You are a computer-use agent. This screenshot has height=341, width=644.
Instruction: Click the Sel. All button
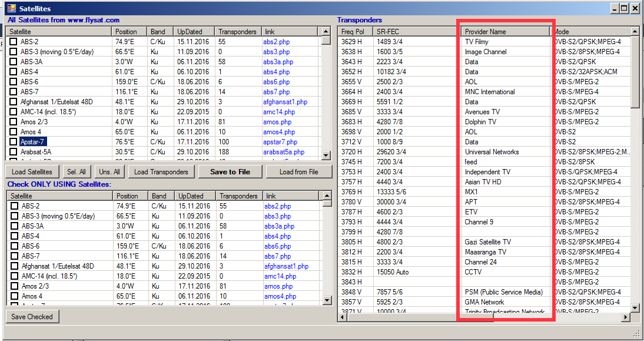[77, 172]
